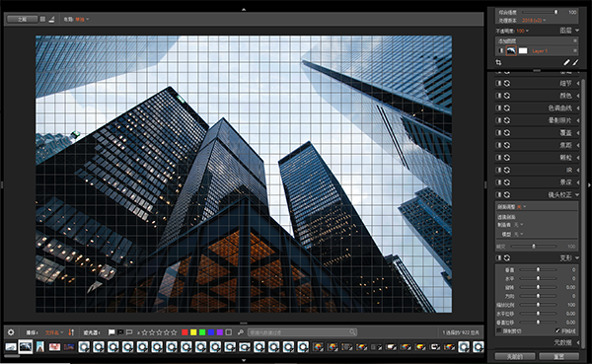
Task: Open the sort-by 文件名 dropdown
Action: pyautogui.click(x=54, y=332)
